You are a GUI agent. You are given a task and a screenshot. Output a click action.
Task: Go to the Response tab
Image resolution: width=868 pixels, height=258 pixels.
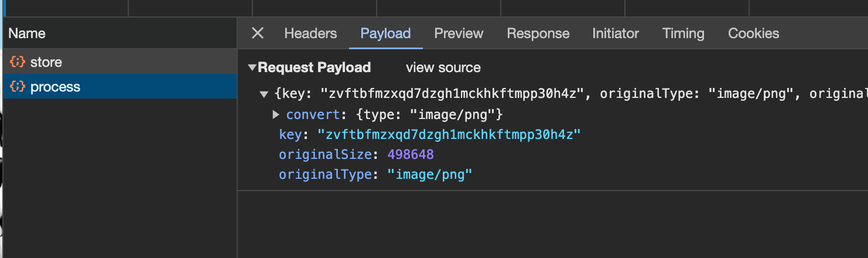coord(538,33)
